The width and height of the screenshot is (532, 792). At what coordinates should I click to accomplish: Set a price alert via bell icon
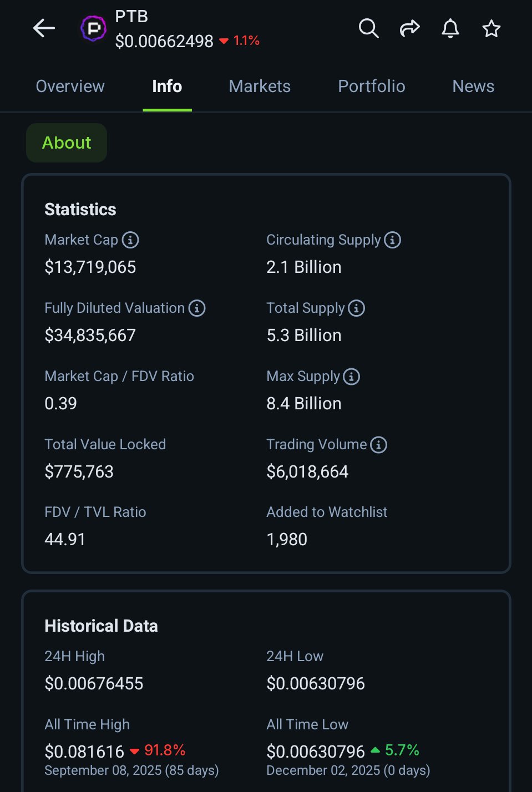pos(450,28)
